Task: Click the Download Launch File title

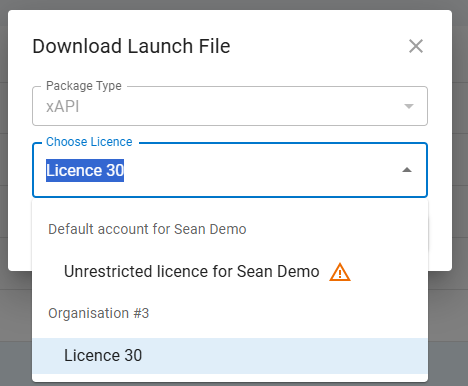Action: [131, 46]
